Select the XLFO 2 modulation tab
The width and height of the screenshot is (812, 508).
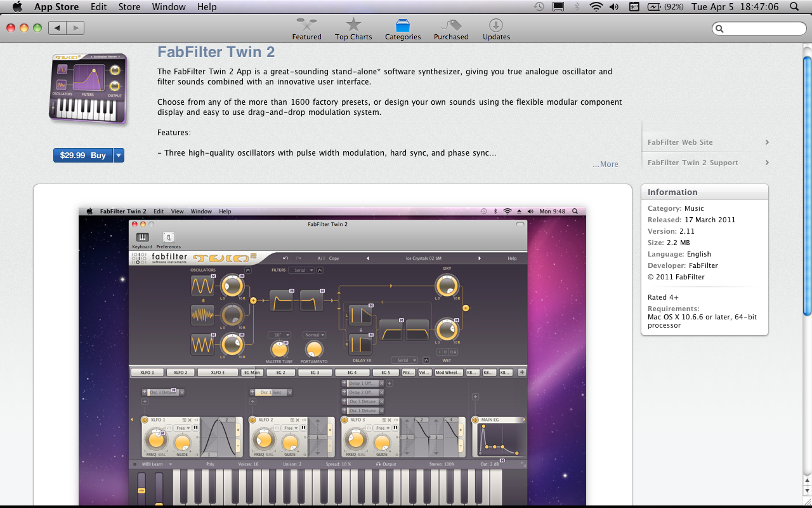(180, 372)
